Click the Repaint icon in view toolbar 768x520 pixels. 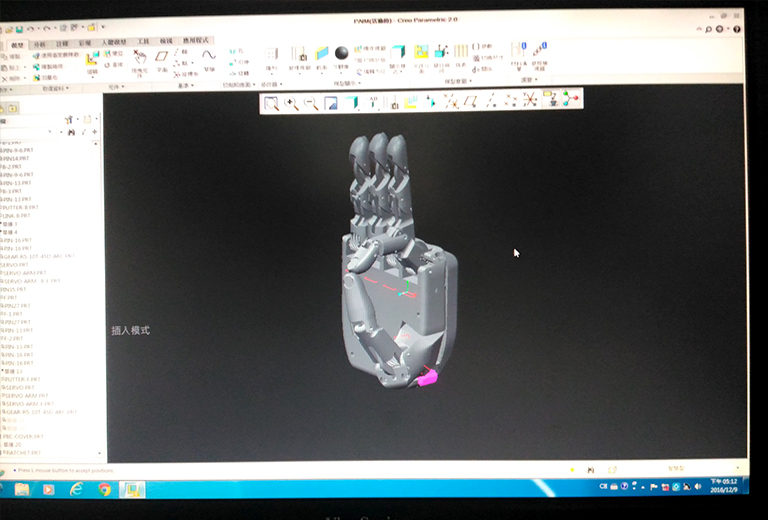[x=331, y=103]
